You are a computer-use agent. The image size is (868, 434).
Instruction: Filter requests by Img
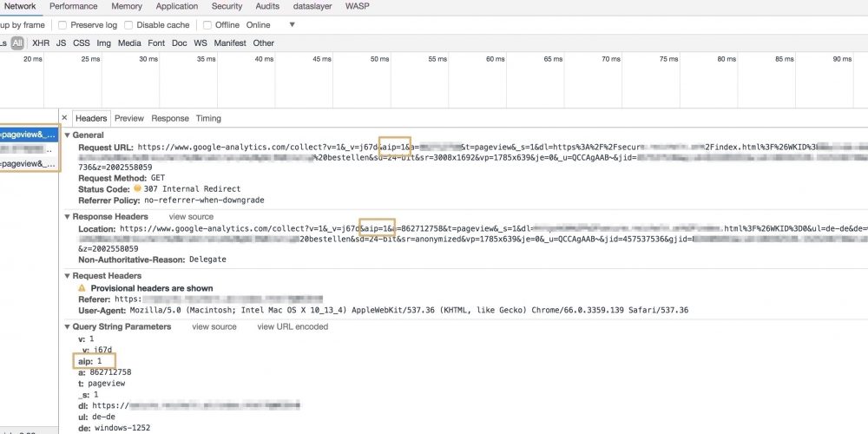(103, 43)
